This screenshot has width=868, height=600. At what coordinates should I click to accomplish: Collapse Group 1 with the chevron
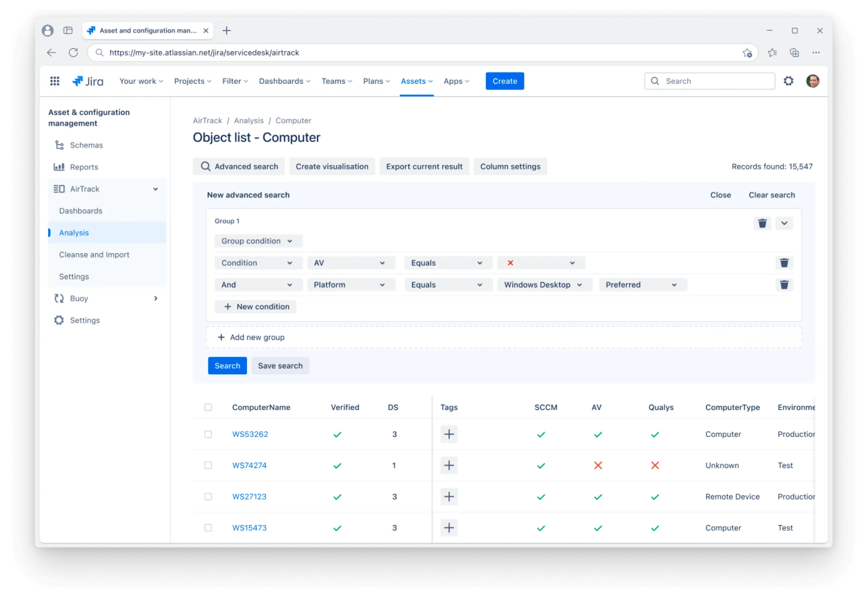(x=784, y=223)
